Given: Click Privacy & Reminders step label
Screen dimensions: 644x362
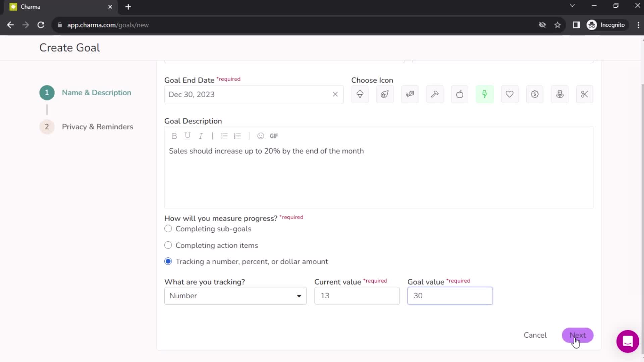Looking at the screenshot, I should (97, 126).
